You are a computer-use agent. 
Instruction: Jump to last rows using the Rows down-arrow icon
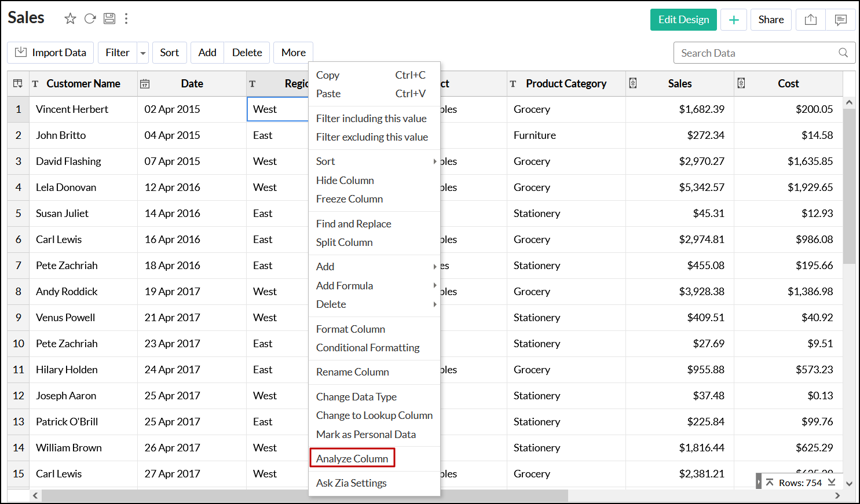(832, 482)
